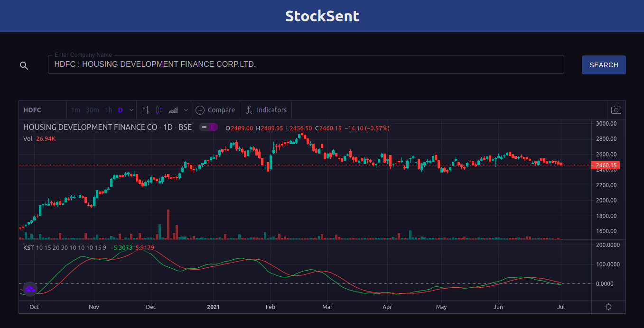Click the HOUSING DEVELOPMENT FINANCE CO title
Screen dimensions: 644x328
pos(90,128)
